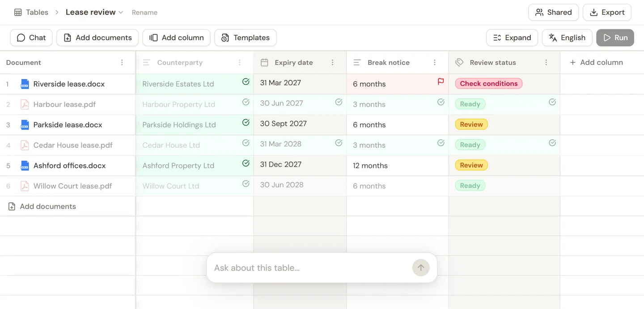The width and height of the screenshot is (644, 309).
Task: Open Expiry date column options menu
Action: pyautogui.click(x=333, y=63)
